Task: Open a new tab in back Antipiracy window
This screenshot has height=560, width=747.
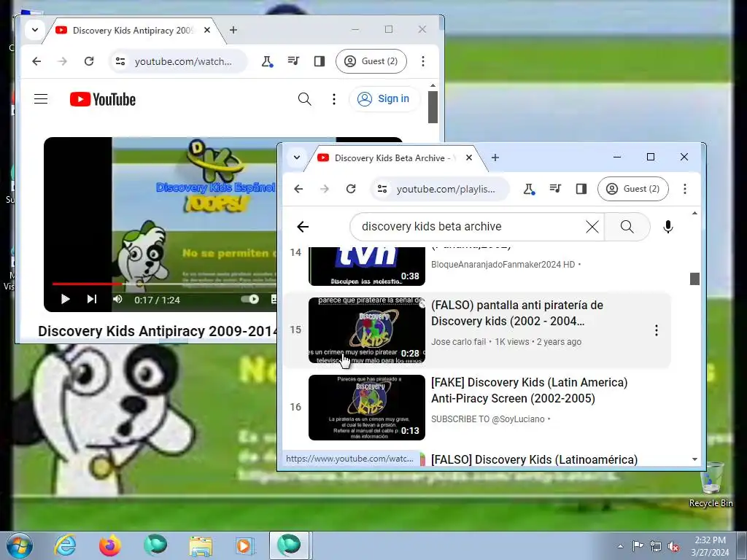Action: (x=233, y=30)
